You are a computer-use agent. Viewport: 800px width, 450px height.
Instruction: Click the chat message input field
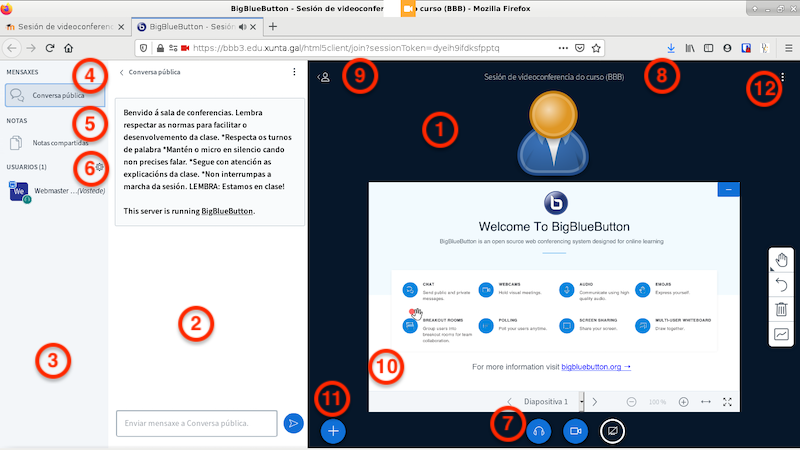coord(196,424)
